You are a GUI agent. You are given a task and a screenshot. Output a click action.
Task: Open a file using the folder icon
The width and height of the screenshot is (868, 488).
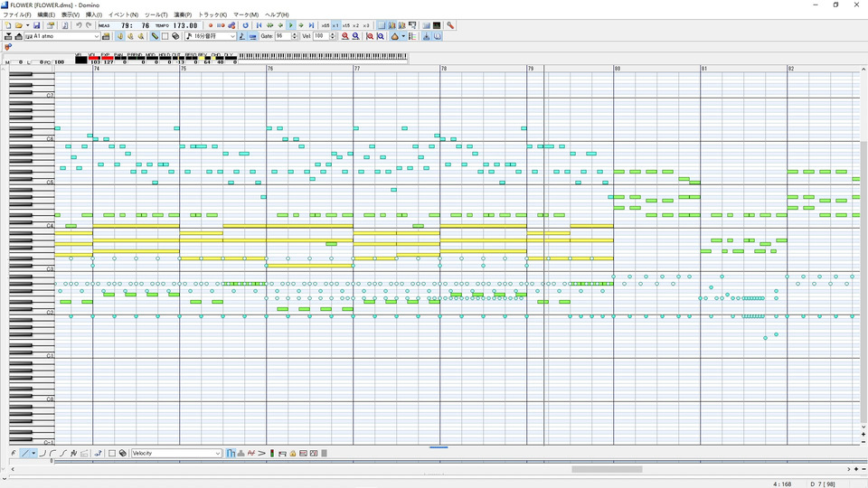(18, 25)
